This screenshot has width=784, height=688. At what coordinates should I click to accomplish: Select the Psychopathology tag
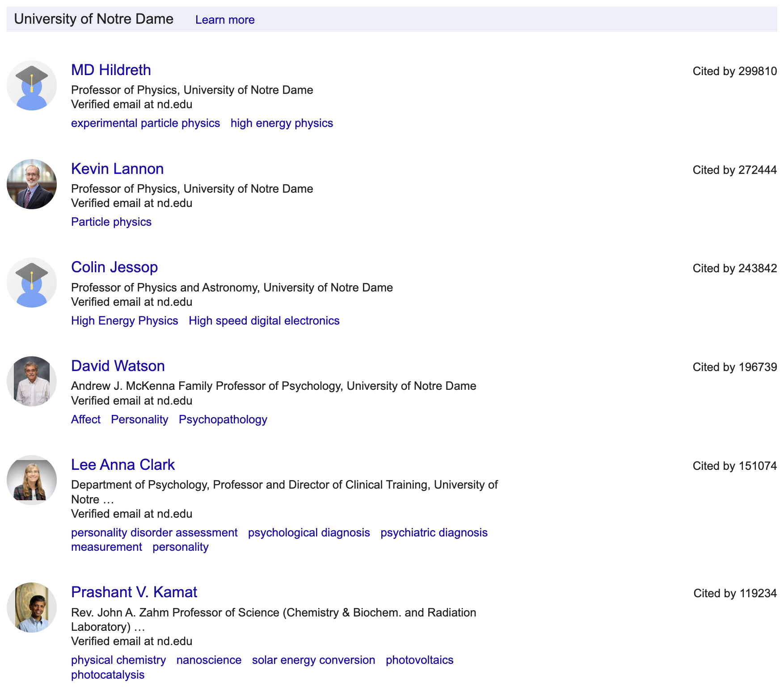click(x=223, y=419)
